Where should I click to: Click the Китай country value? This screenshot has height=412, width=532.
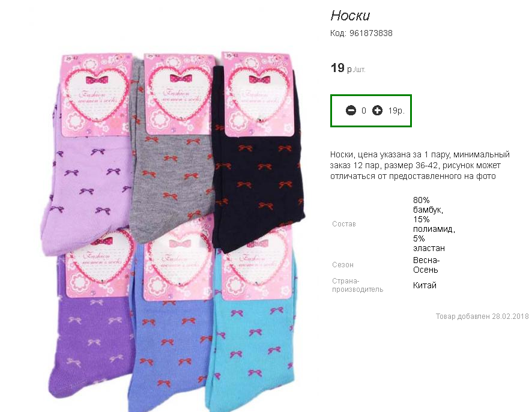(425, 285)
